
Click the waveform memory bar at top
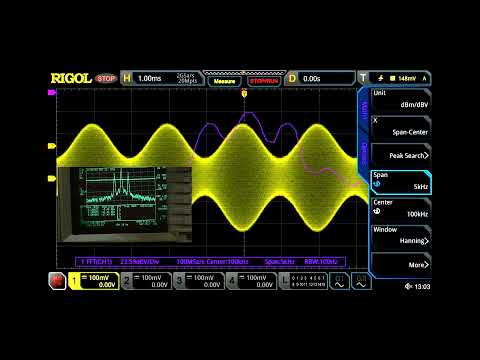click(244, 73)
